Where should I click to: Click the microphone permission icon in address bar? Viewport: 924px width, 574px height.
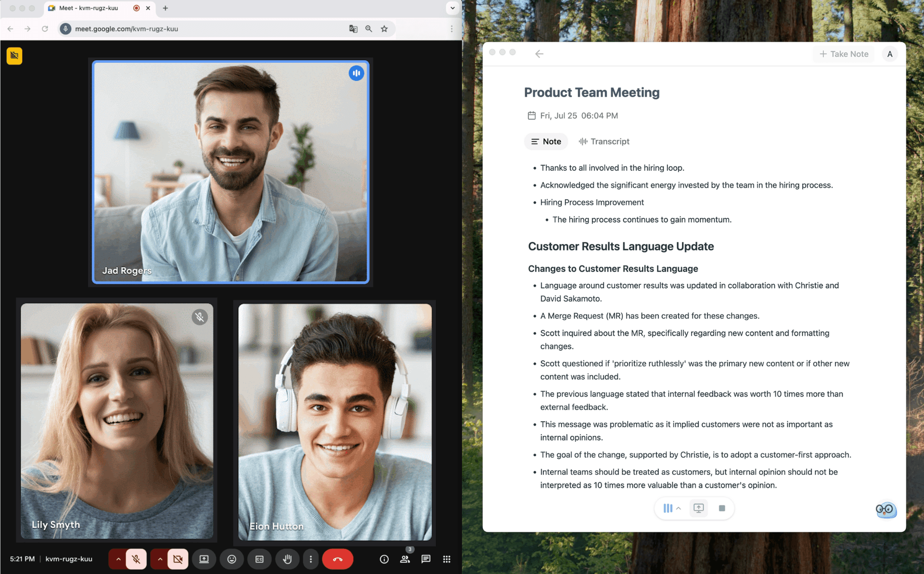coord(66,29)
